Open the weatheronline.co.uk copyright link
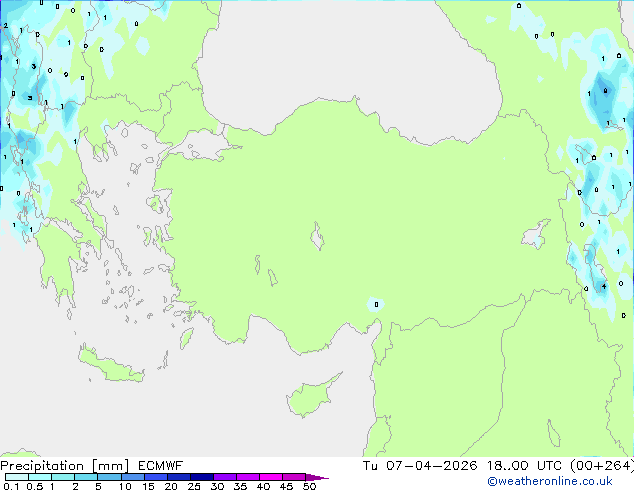The height and width of the screenshot is (490, 634). tap(550, 481)
